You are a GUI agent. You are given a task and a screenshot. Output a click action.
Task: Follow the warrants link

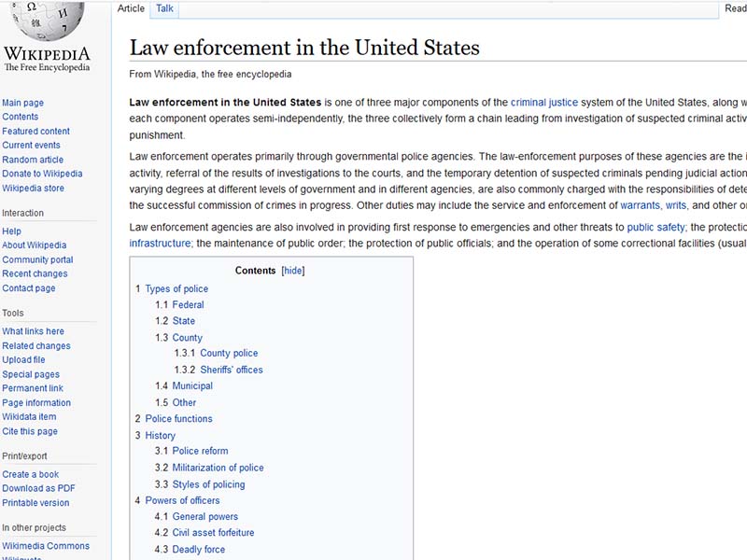point(640,205)
